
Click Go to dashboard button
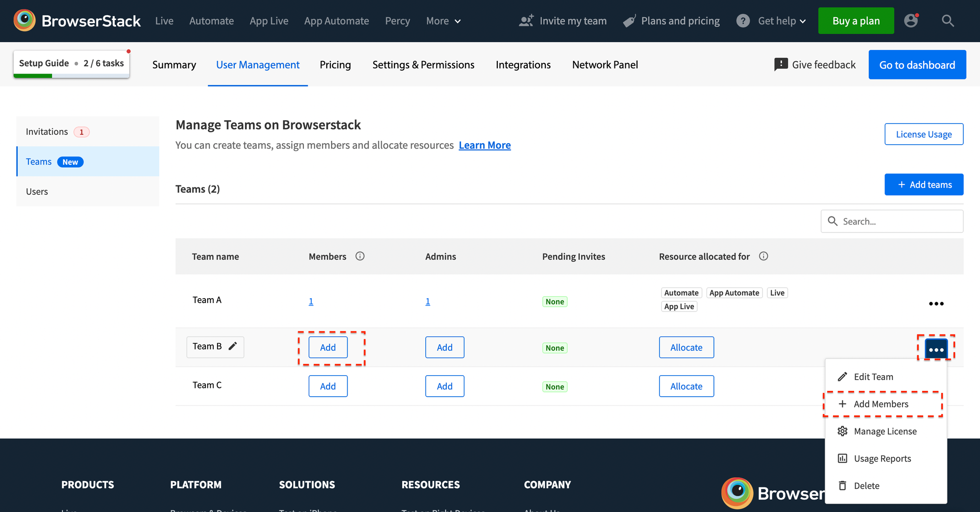tap(917, 65)
